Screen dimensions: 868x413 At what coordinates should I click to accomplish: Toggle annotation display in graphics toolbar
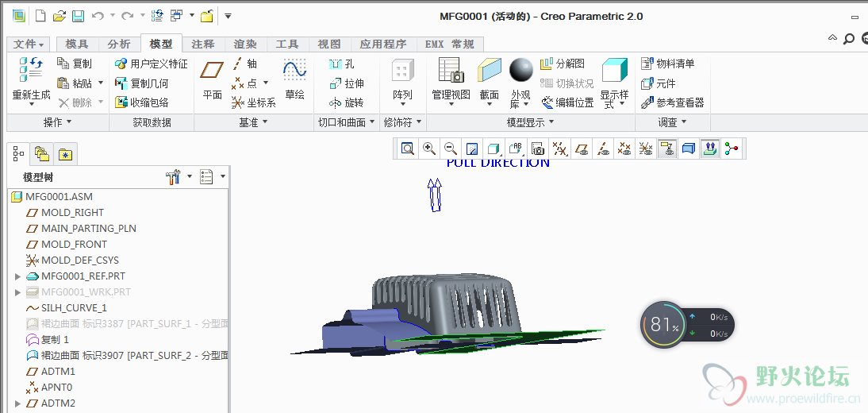tap(667, 149)
